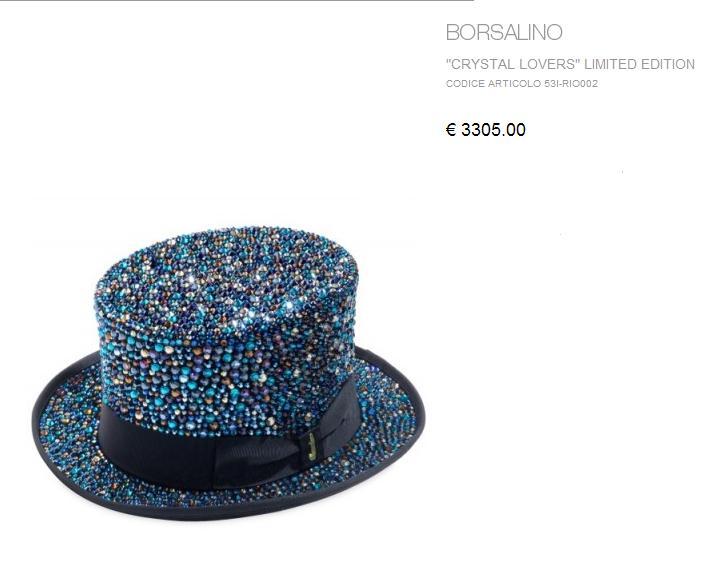Click the BORSALINO brand heading

tap(504, 32)
